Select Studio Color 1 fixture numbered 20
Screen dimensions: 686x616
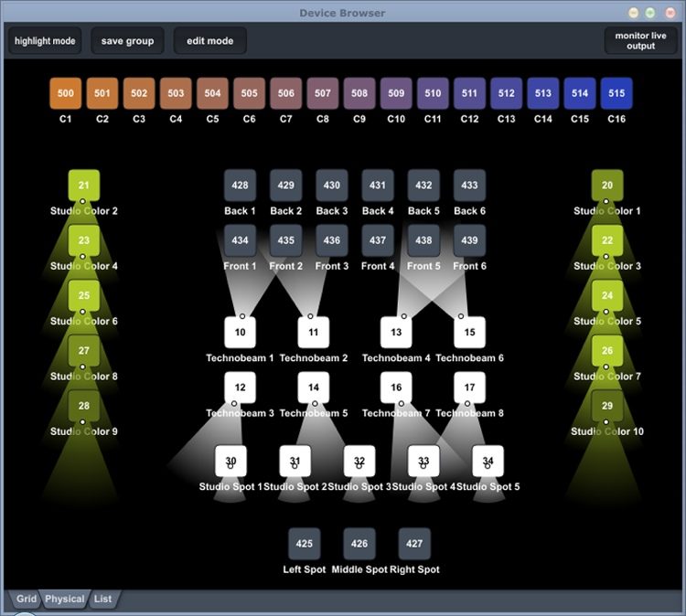point(606,186)
